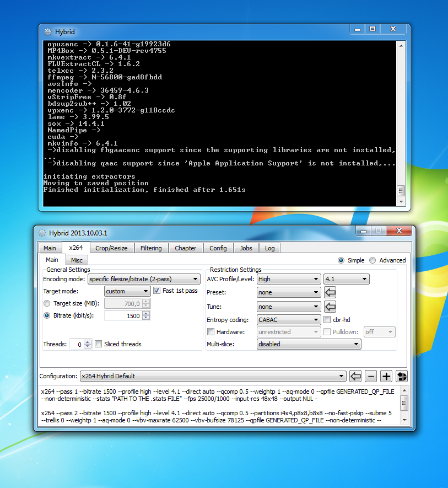Enable the Sliced threads checkbox
Screen dimensions: 448x488
pyautogui.click(x=98, y=344)
